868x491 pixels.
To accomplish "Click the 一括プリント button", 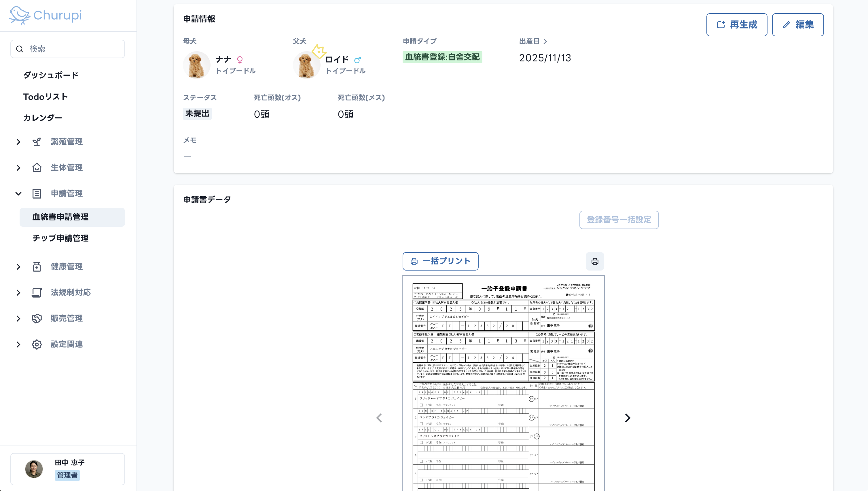I will click(x=440, y=261).
